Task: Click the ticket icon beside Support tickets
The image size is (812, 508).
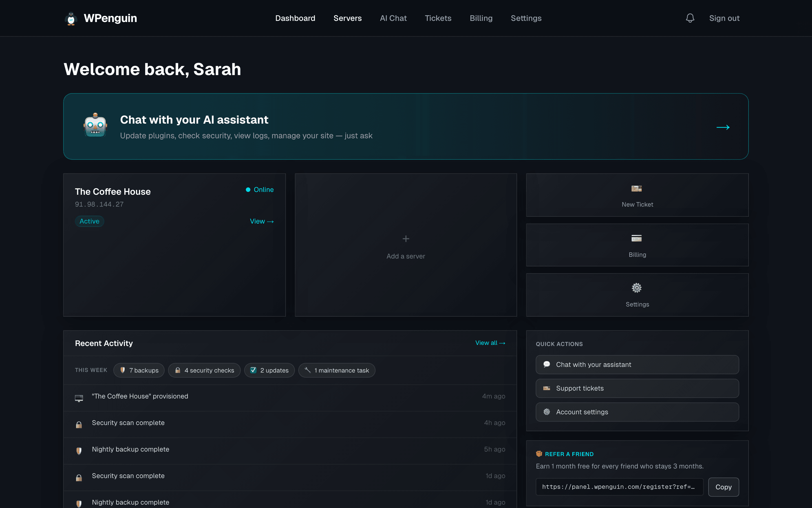Action: point(547,388)
